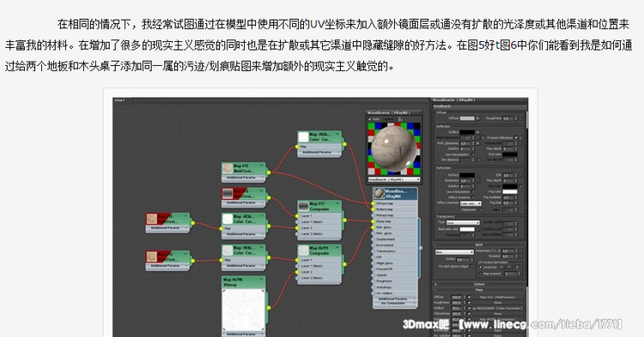The image size is (644, 337).
Task: Expand Additional Params on the topmost Color Correction node
Action: click(x=319, y=152)
